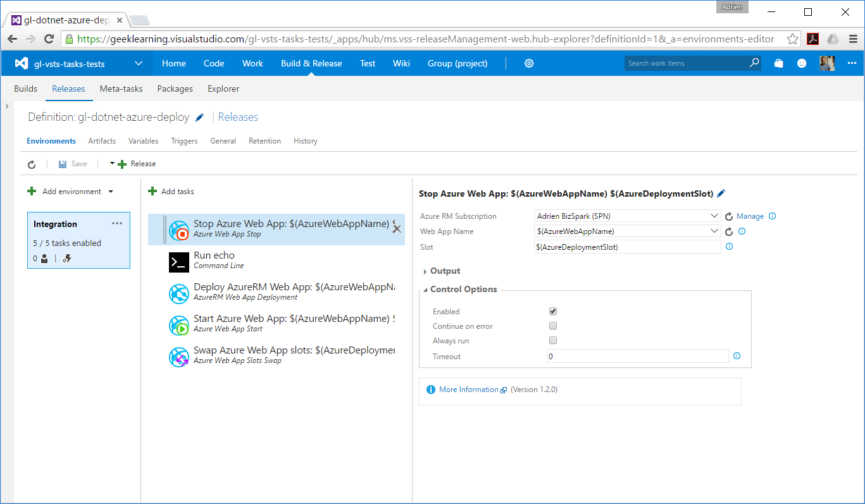Open the user profile avatar
Screen dimensions: 865x504
point(827,63)
